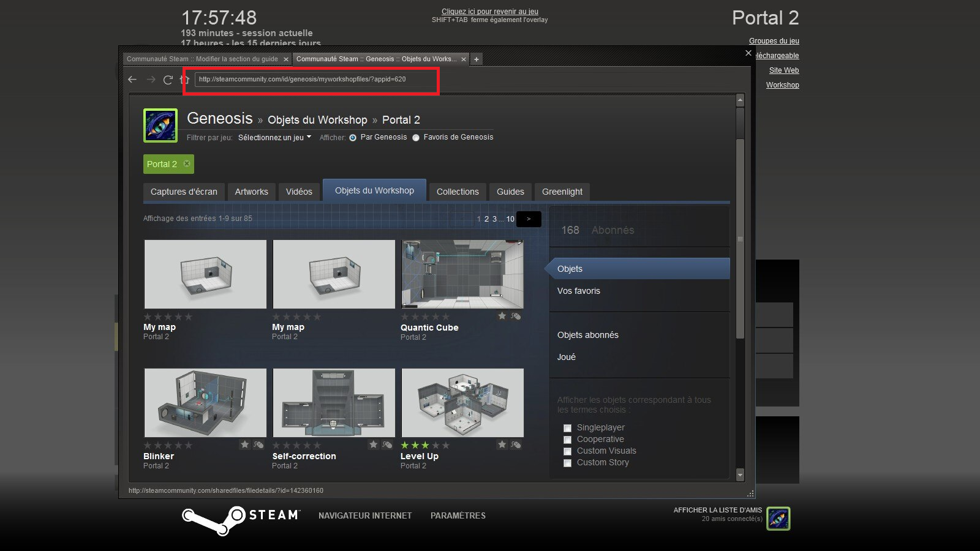Open PARAMÈTRES in the overlay
This screenshot has height=551, width=980.
pyautogui.click(x=458, y=516)
